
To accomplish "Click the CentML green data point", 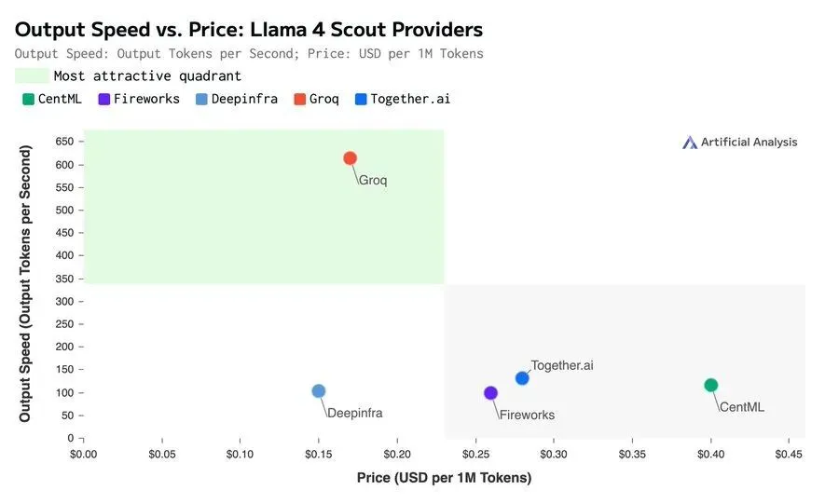I will [x=710, y=385].
